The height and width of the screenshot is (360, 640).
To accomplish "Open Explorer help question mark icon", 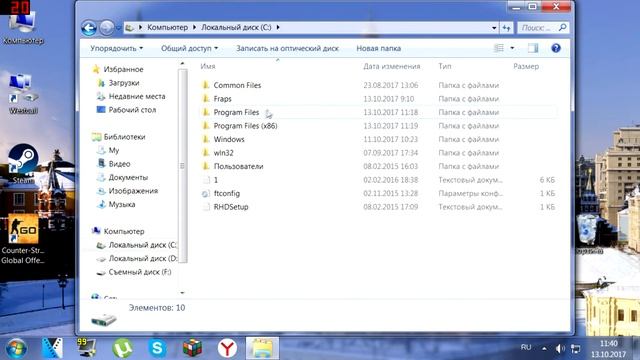I will pos(556,48).
